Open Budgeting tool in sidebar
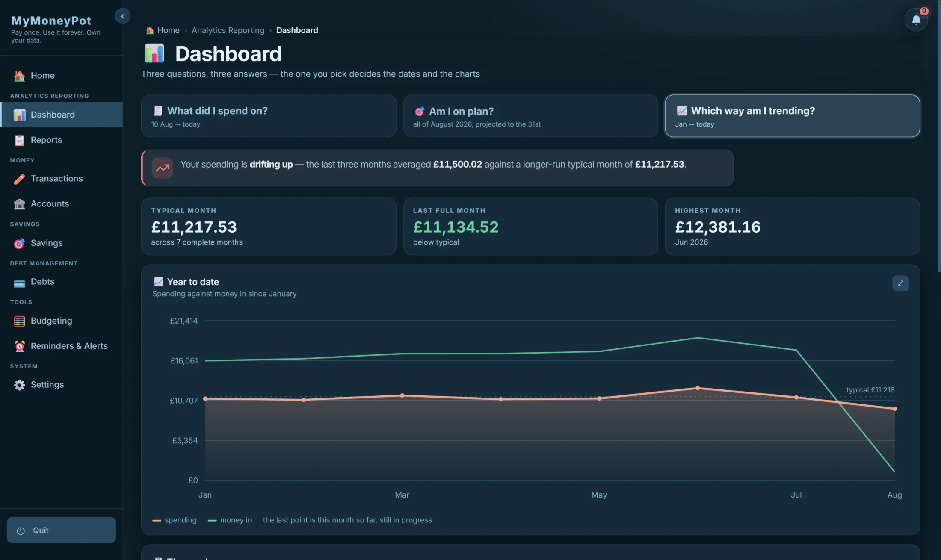Viewport: 941px width, 560px height. point(61,321)
